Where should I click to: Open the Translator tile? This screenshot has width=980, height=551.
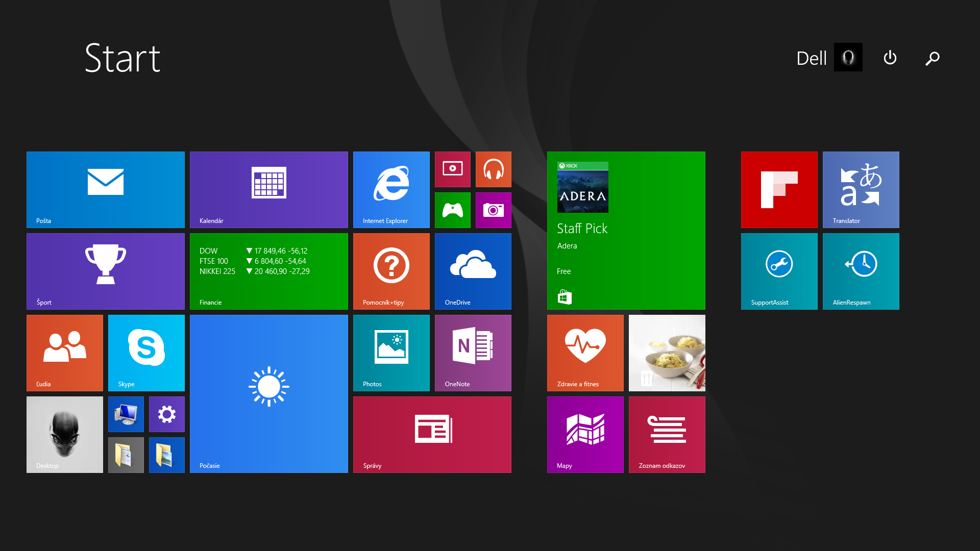[861, 190]
